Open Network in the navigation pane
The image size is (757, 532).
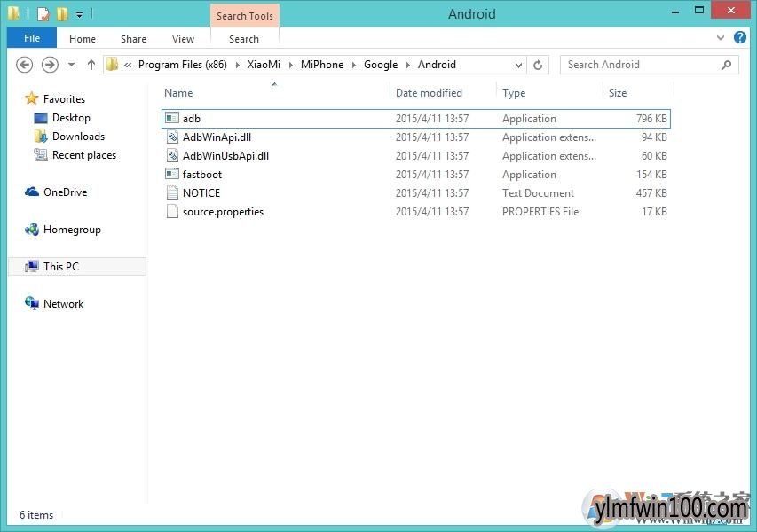(x=63, y=304)
